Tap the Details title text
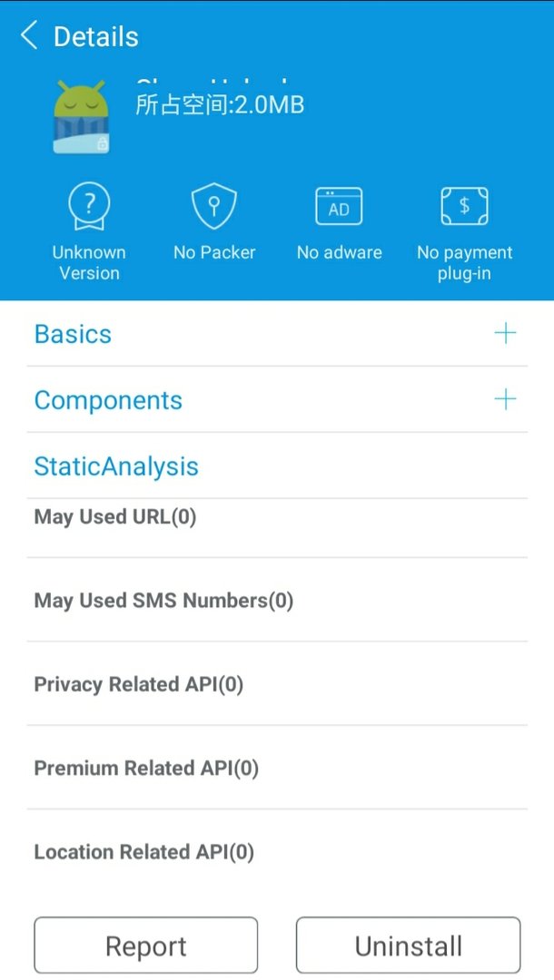Image resolution: width=554 pixels, height=980 pixels. (95, 36)
